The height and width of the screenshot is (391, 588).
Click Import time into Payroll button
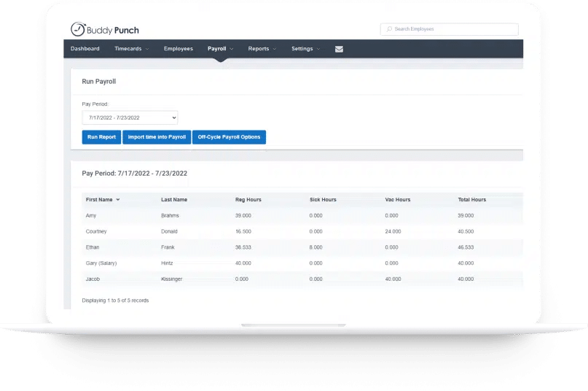click(x=157, y=137)
